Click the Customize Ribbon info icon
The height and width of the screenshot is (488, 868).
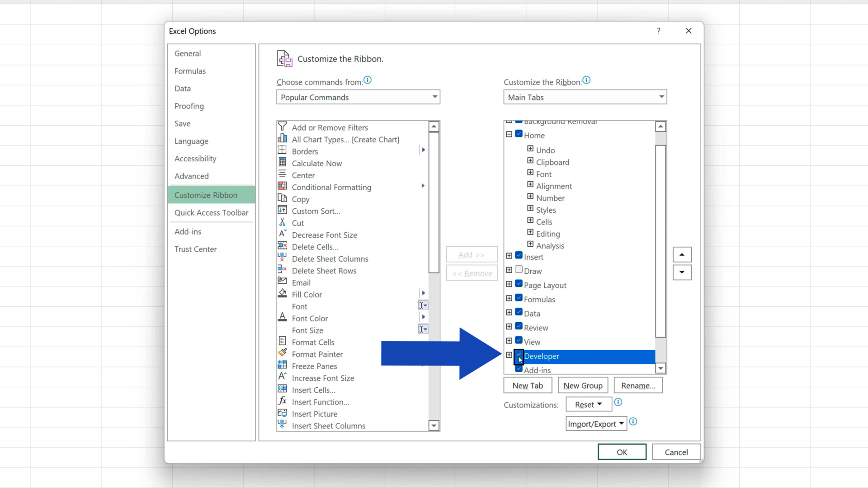[586, 80]
